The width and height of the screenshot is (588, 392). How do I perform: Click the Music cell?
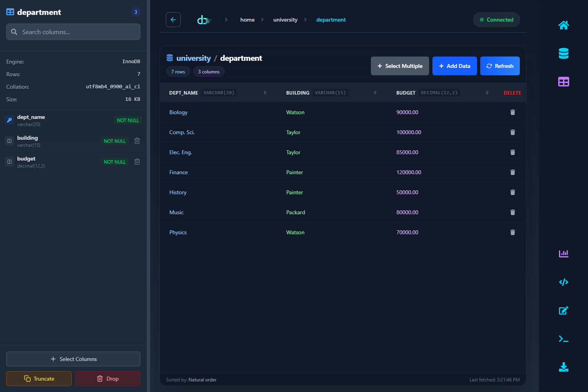click(176, 212)
